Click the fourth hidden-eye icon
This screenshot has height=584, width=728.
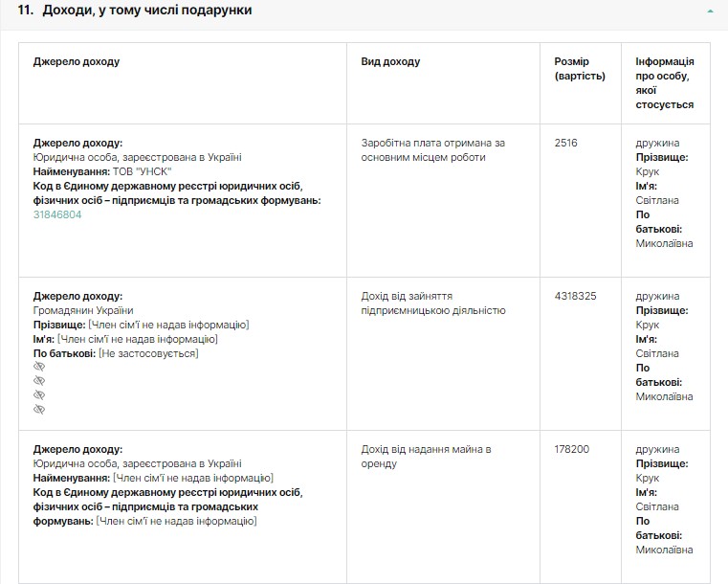tap(39, 410)
